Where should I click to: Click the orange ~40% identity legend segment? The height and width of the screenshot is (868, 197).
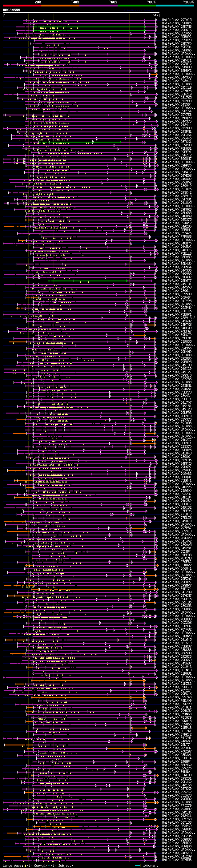[x=60, y=6]
